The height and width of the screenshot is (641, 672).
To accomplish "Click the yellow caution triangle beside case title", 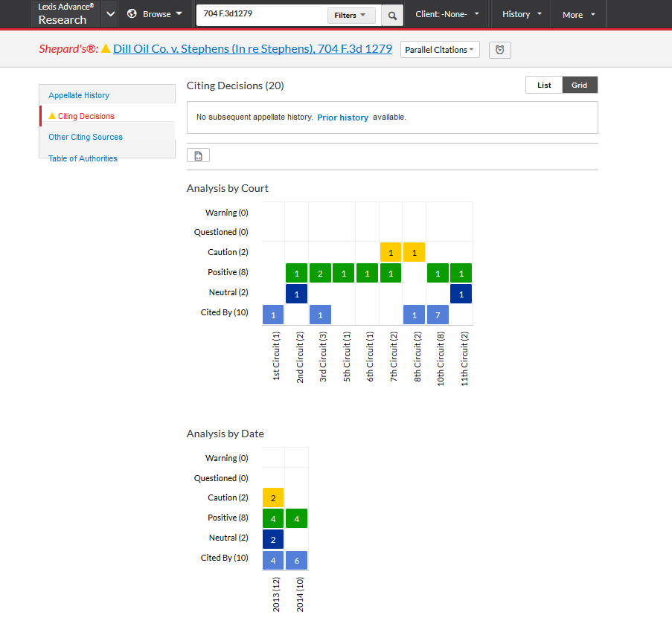I will [x=106, y=48].
